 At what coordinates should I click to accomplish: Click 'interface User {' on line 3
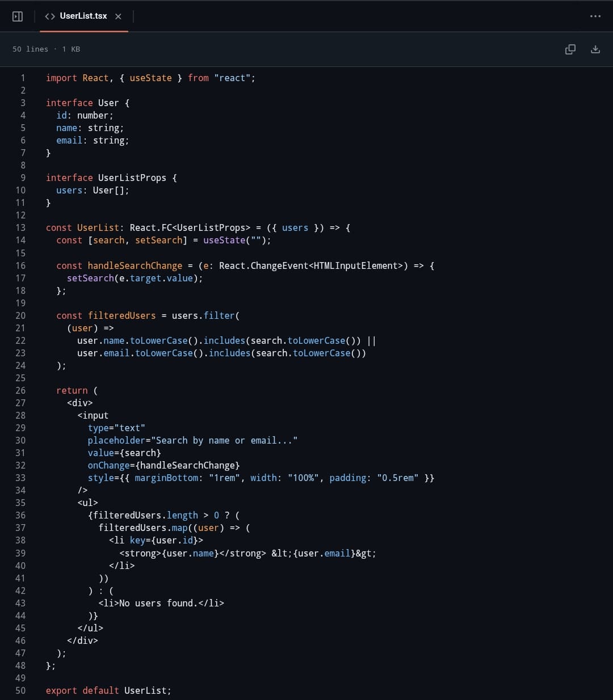coord(88,103)
